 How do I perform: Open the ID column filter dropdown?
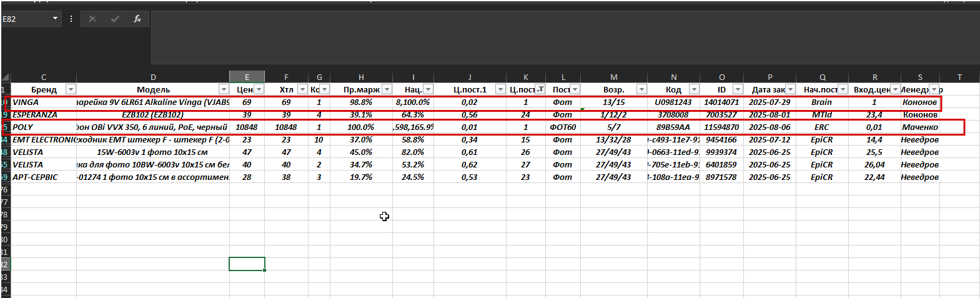point(738,89)
